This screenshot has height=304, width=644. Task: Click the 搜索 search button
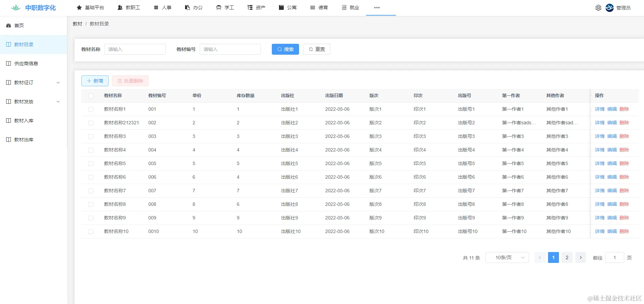(x=285, y=49)
